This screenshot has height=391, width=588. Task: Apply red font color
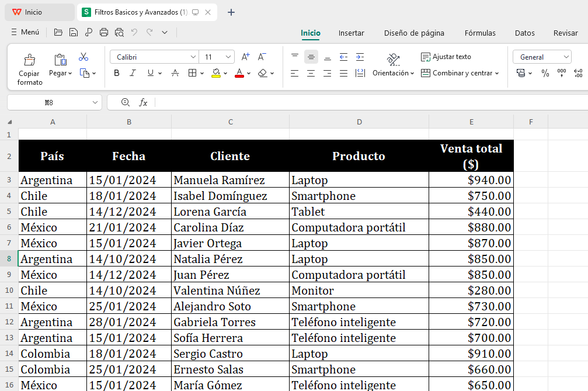[x=239, y=73]
